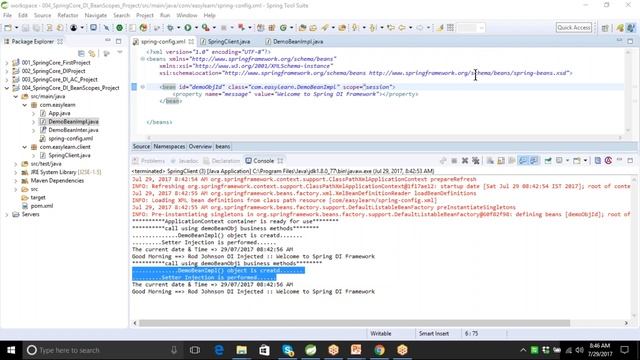
Task: Switch to SpringClient.java editor tab
Action: 229,41
